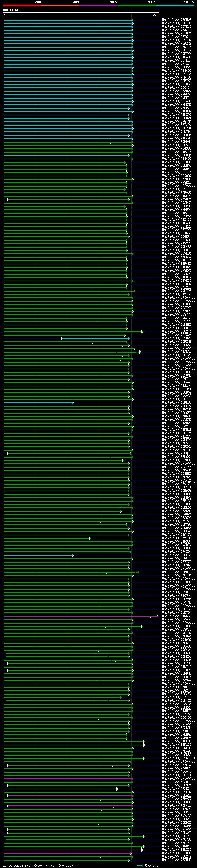Select hit label UniRef100_Q6T379

(177, 64)
